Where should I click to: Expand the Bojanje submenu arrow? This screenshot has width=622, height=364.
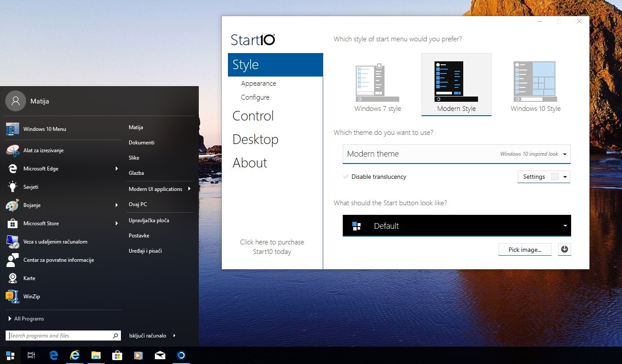coord(117,205)
